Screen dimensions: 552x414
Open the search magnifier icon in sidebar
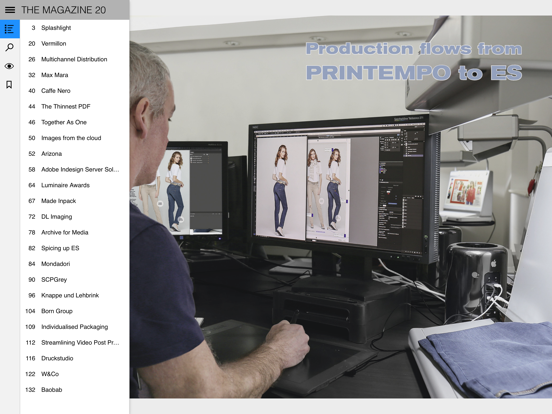click(x=10, y=47)
